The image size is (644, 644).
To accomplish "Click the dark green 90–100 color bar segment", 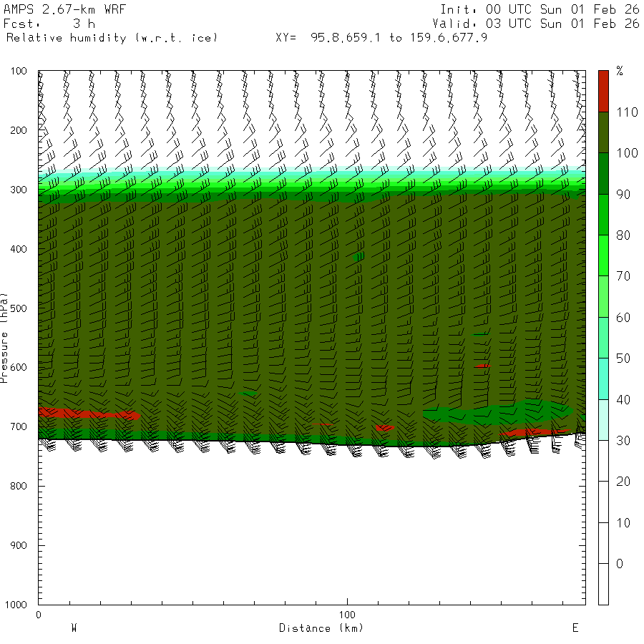I will pos(603,173).
